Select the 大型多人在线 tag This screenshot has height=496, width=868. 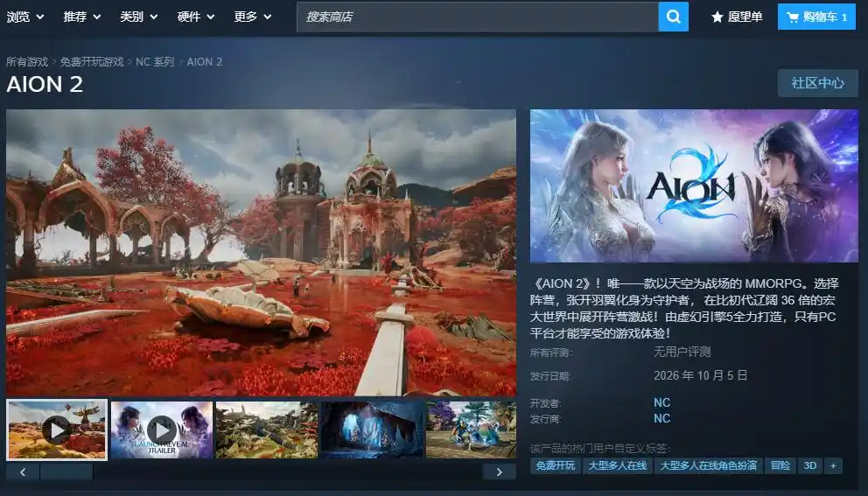click(x=617, y=465)
